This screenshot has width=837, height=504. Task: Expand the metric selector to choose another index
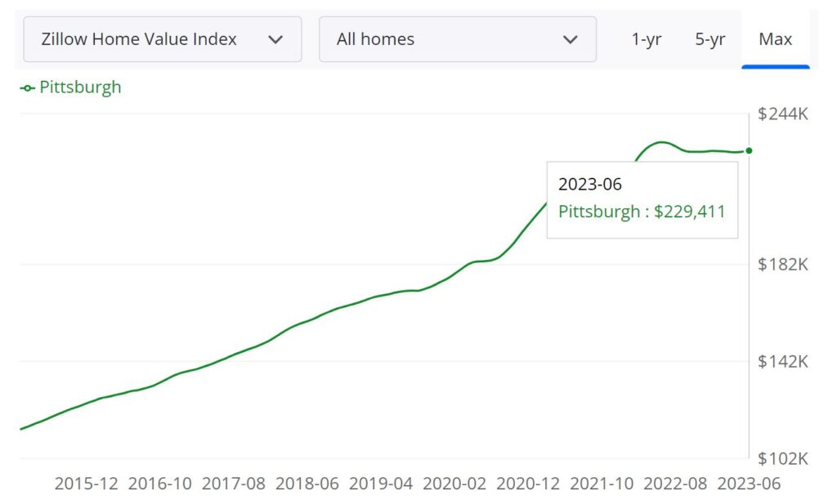[x=162, y=38]
